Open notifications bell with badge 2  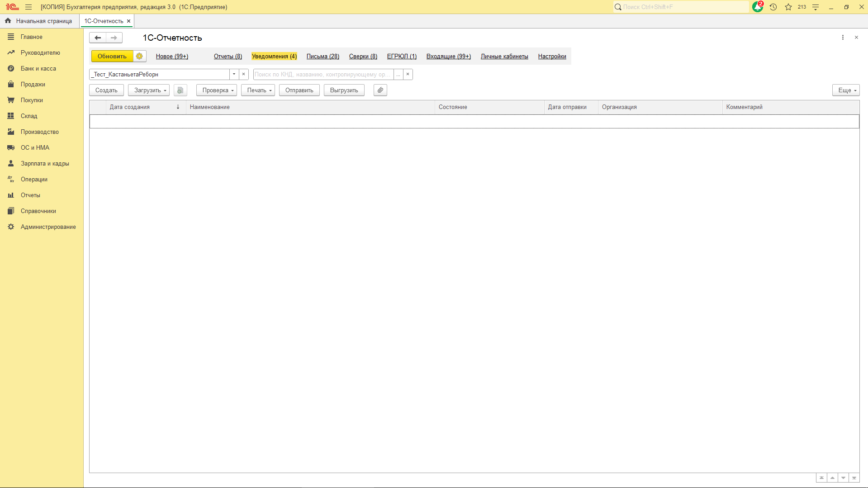click(758, 7)
